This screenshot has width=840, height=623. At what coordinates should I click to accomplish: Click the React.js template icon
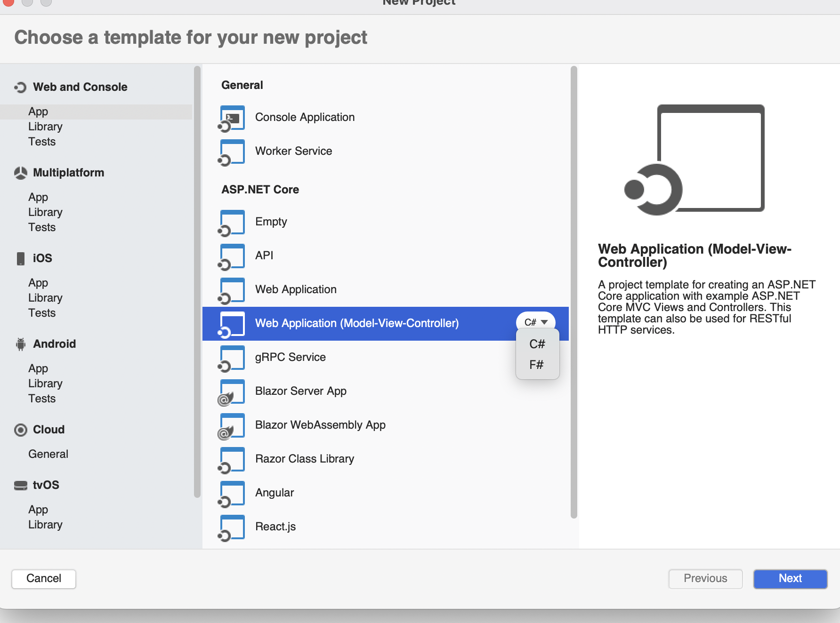pyautogui.click(x=232, y=527)
